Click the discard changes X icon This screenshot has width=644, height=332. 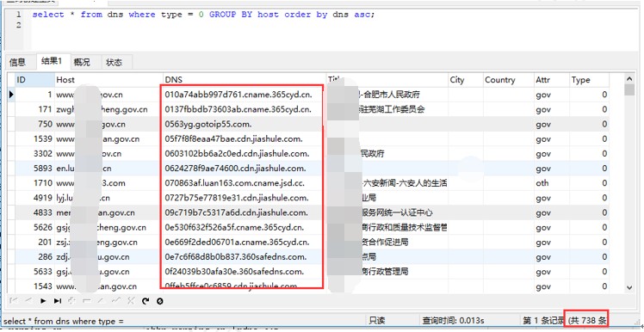point(131,300)
